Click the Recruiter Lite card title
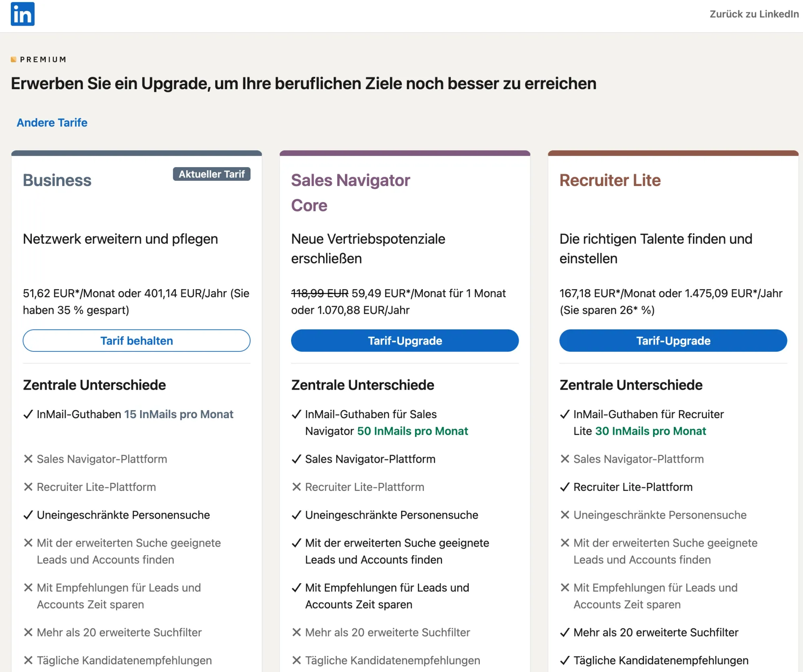This screenshot has height=672, width=803. pos(610,180)
